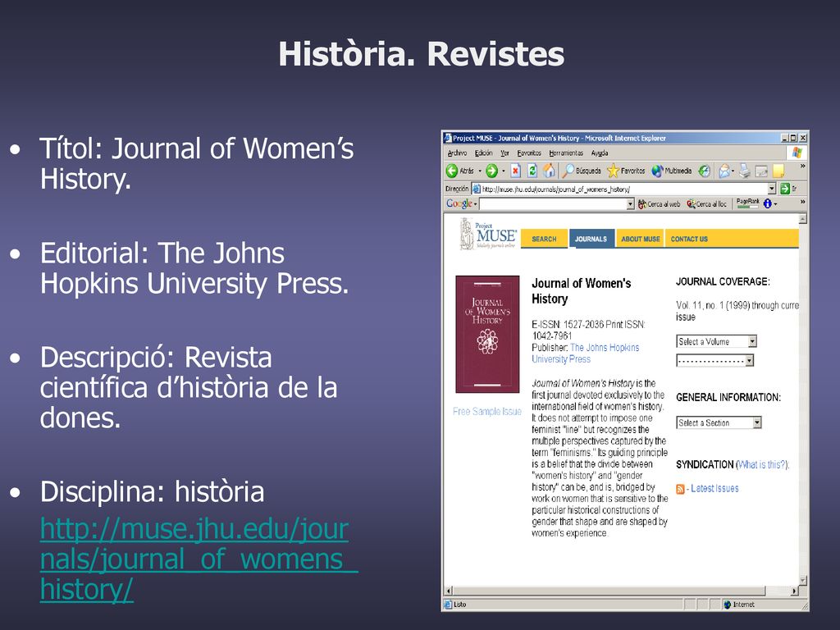Click the yellow note Discuss icon
This screenshot has width=840, height=630.
tap(779, 171)
